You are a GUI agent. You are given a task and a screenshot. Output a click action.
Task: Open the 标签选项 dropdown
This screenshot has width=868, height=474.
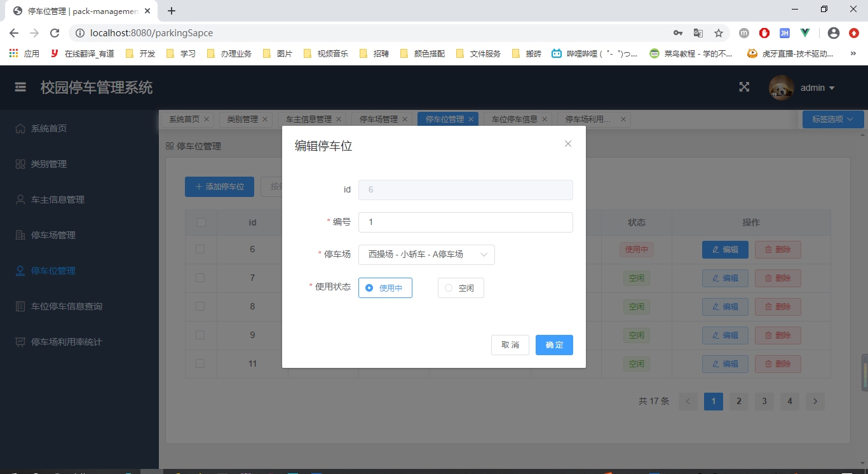pyautogui.click(x=832, y=119)
